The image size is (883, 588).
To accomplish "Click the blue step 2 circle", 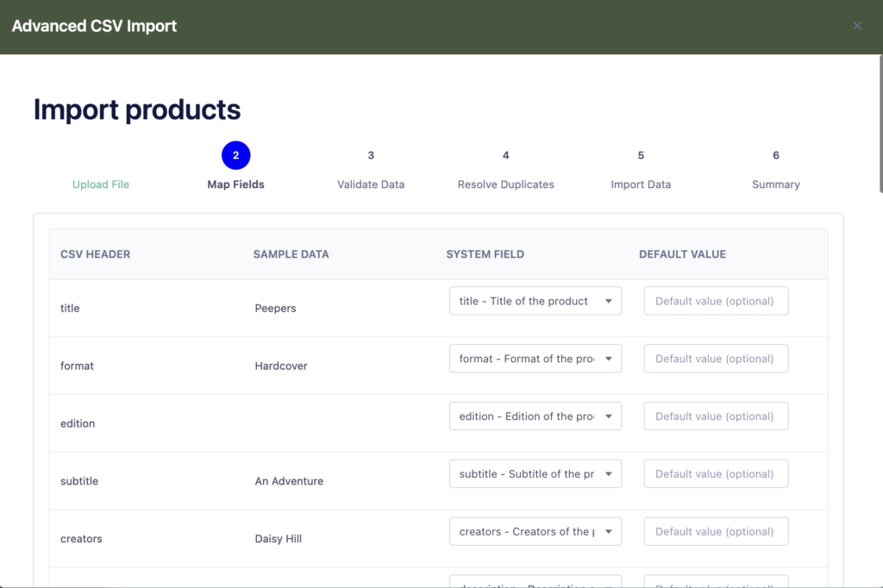I will pos(235,155).
